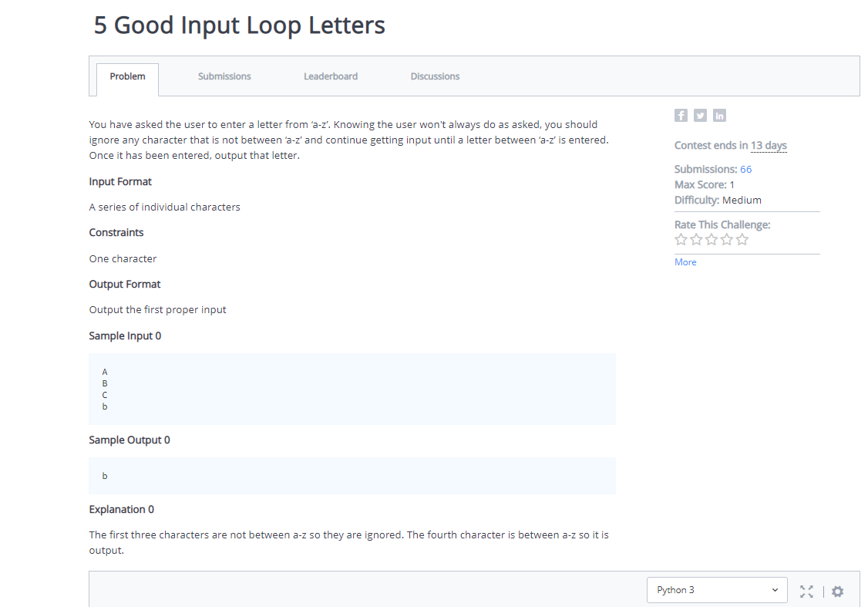Rate the challenge four stars
The image size is (868, 607).
(x=727, y=239)
